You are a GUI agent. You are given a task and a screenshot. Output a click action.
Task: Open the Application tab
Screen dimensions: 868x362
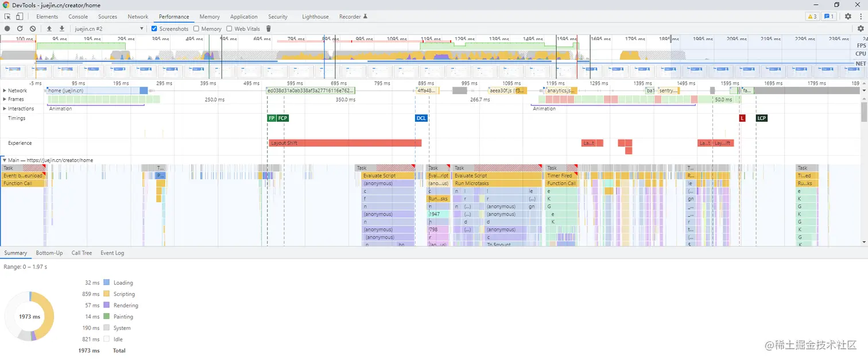click(x=244, y=17)
